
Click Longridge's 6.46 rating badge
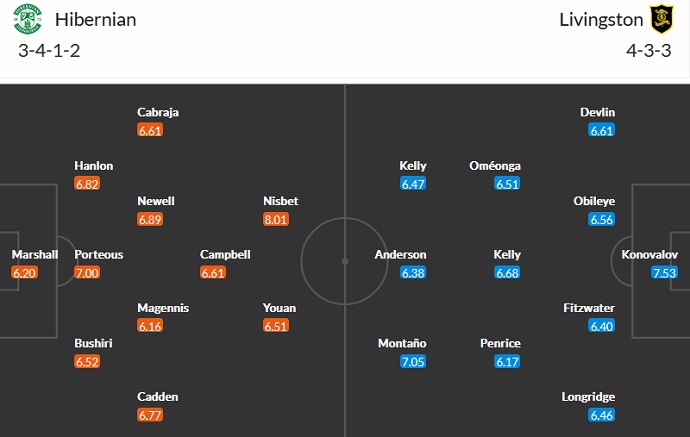tap(602, 415)
